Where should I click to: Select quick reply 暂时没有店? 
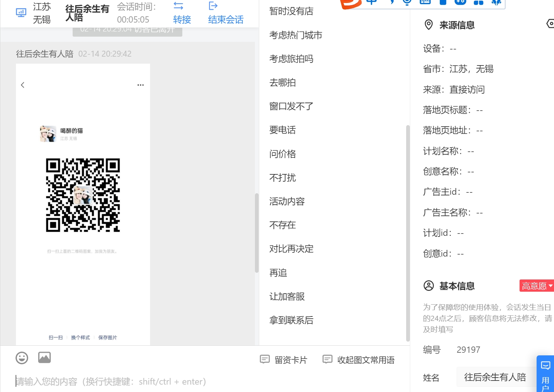[291, 11]
